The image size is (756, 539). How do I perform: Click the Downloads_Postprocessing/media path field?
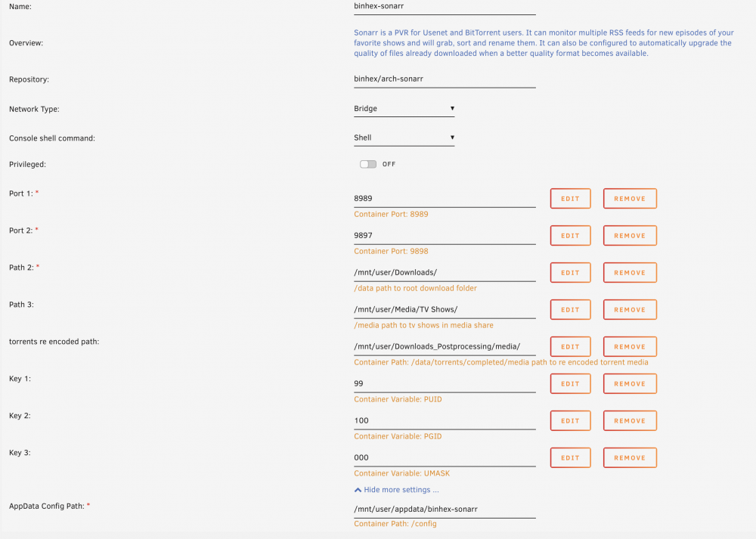pos(445,347)
